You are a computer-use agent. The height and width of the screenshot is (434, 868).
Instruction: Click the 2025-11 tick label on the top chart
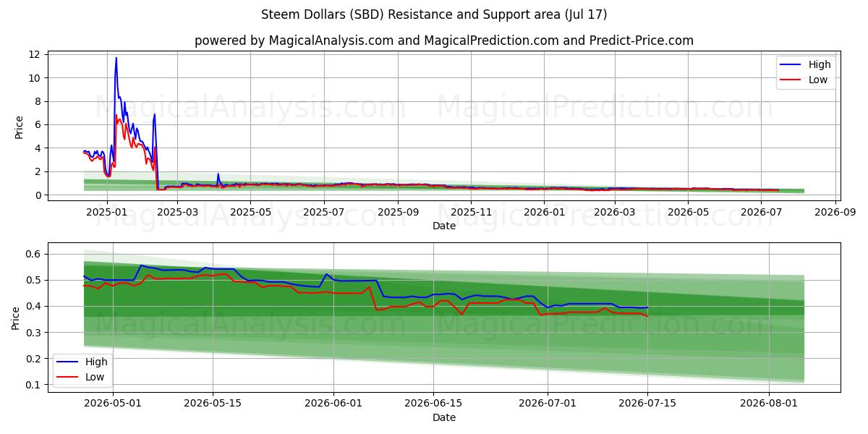pos(471,212)
